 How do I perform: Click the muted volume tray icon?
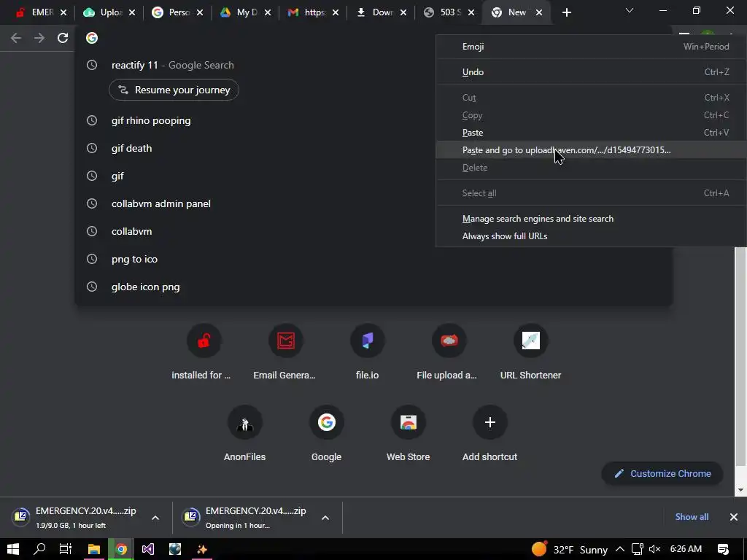(655, 549)
